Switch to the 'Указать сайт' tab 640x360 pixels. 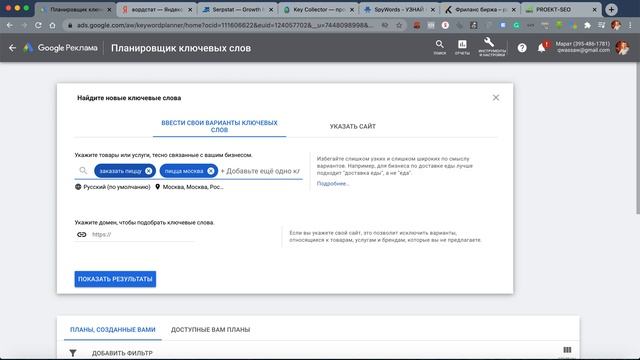coord(353,127)
